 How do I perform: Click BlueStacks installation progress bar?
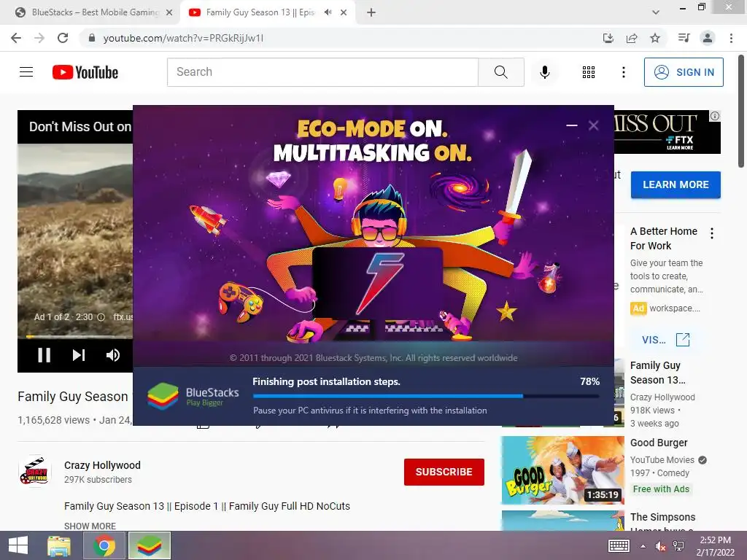(x=426, y=396)
